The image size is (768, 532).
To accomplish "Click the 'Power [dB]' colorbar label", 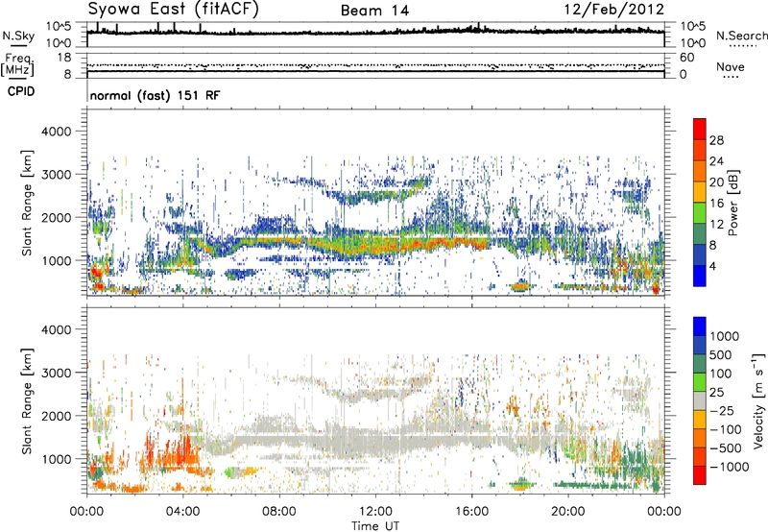I will 733,203.
